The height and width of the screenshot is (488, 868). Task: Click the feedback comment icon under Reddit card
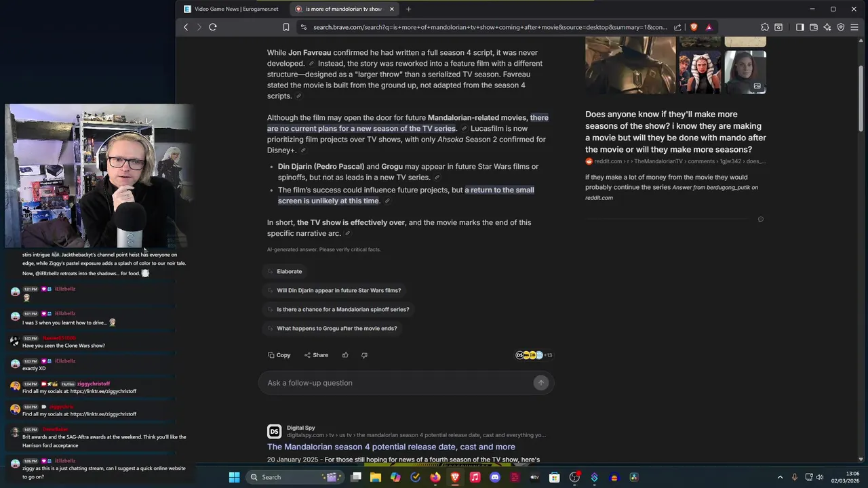pos(760,219)
